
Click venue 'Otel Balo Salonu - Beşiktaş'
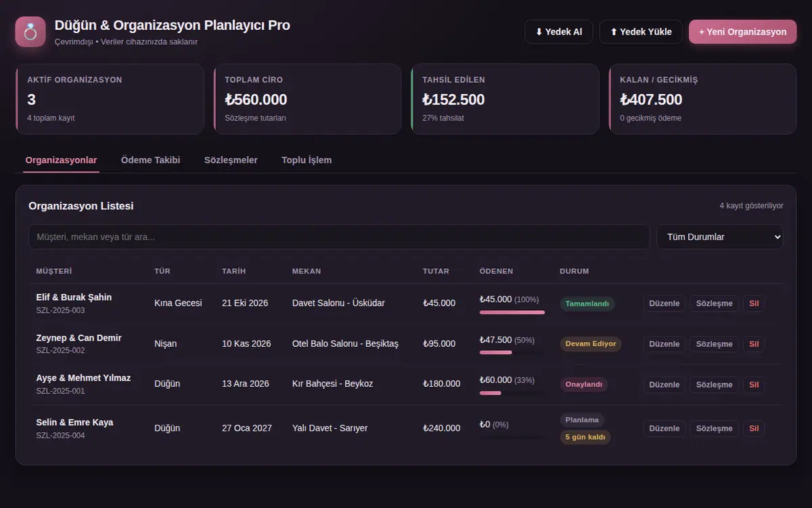click(345, 343)
